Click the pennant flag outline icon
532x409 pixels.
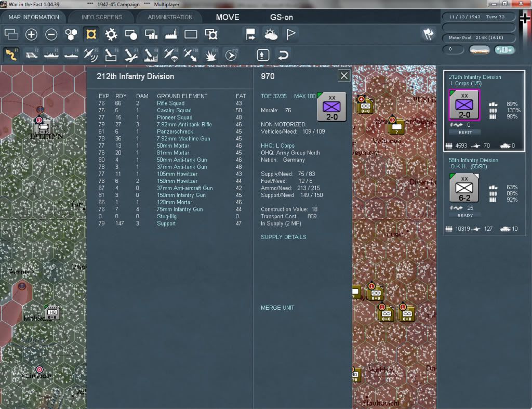[x=291, y=34]
